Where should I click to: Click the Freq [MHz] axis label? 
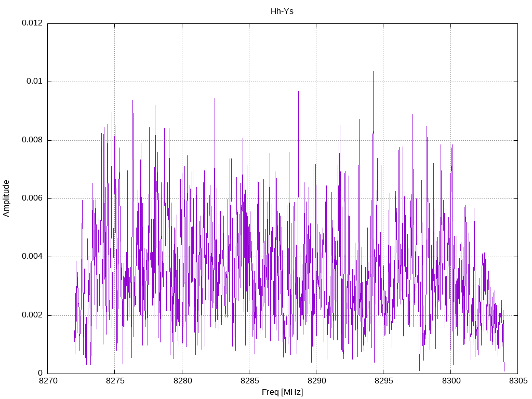(282, 392)
